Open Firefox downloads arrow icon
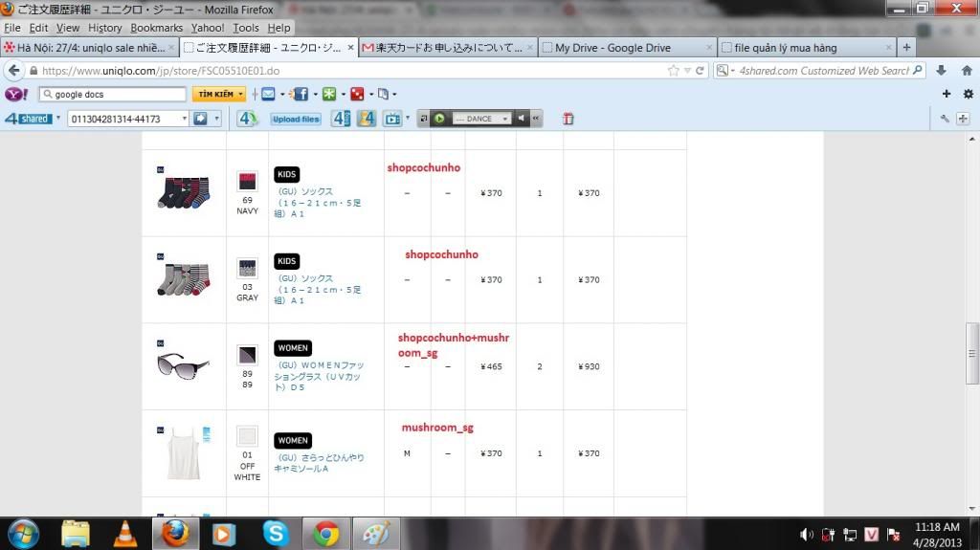 pyautogui.click(x=942, y=71)
